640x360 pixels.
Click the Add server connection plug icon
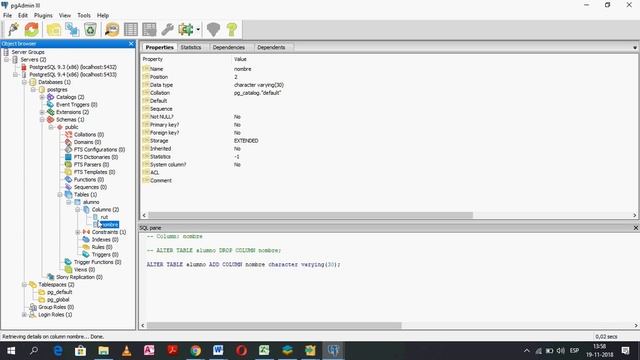pyautogui.click(x=13, y=29)
